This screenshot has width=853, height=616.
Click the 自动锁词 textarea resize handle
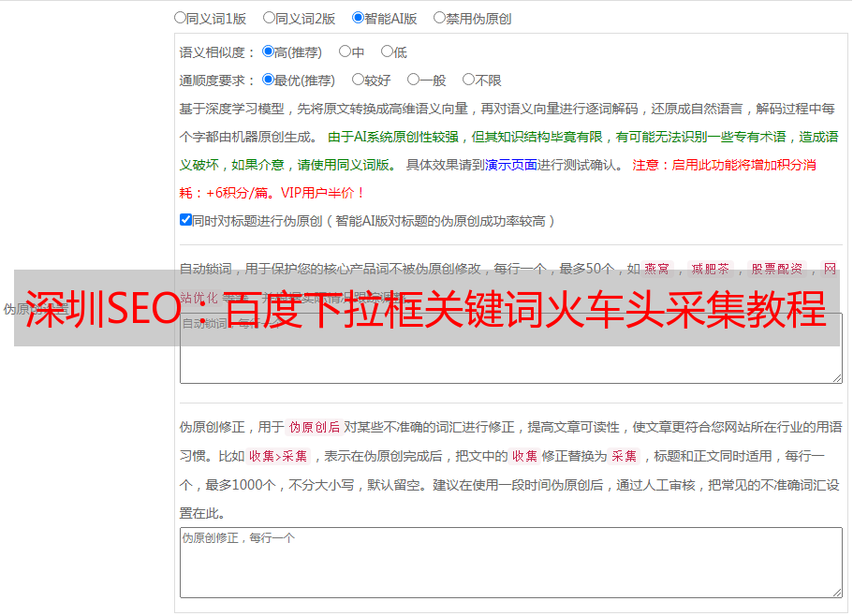tap(835, 376)
